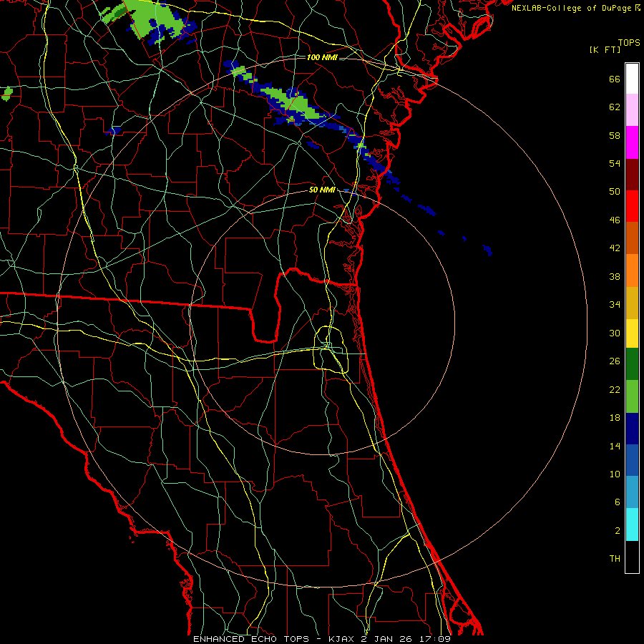Image resolution: width=644 pixels, height=644 pixels.
Task: Click the medium blue legend band
Action: point(632,460)
